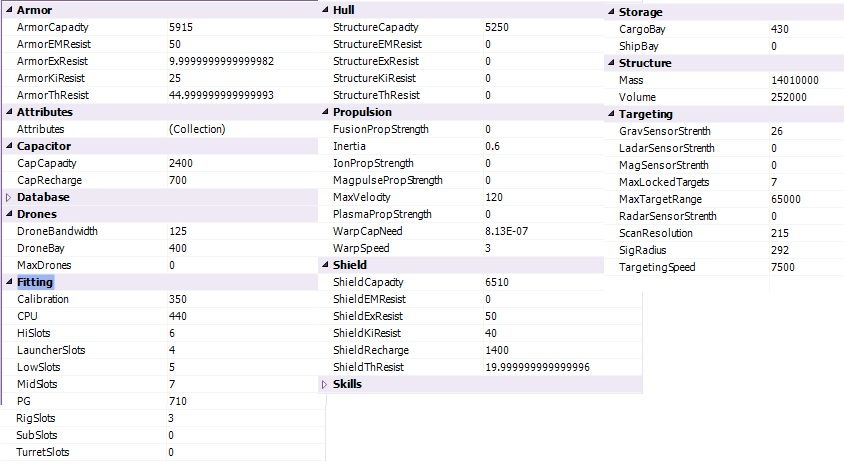Collapse the Propulsion category
Image resolution: width=844 pixels, height=467 pixels.
tap(324, 113)
